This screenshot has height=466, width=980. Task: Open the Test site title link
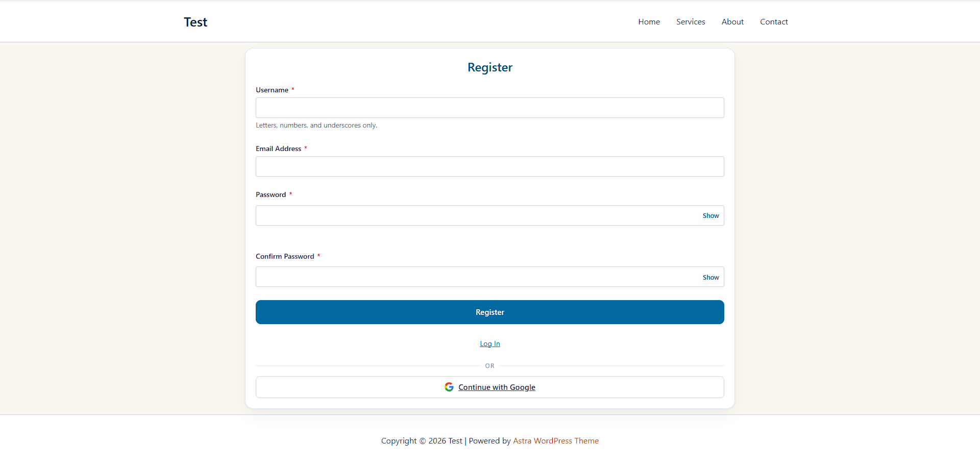195,22
